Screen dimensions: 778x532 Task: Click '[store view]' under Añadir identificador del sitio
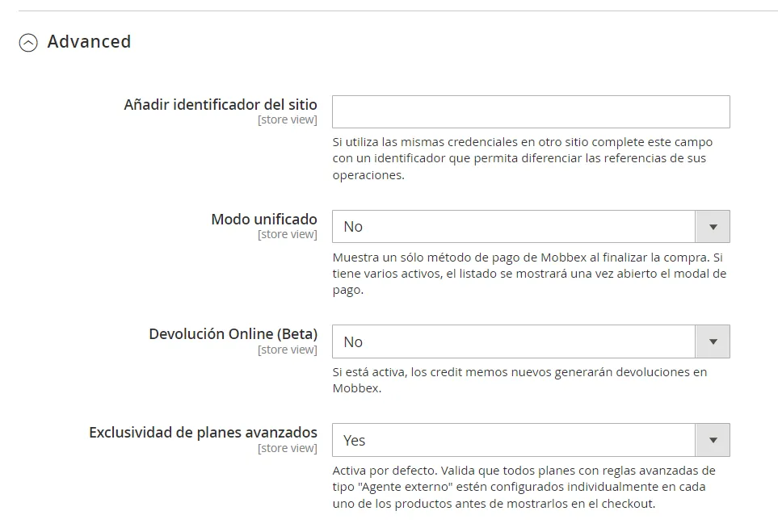click(288, 119)
